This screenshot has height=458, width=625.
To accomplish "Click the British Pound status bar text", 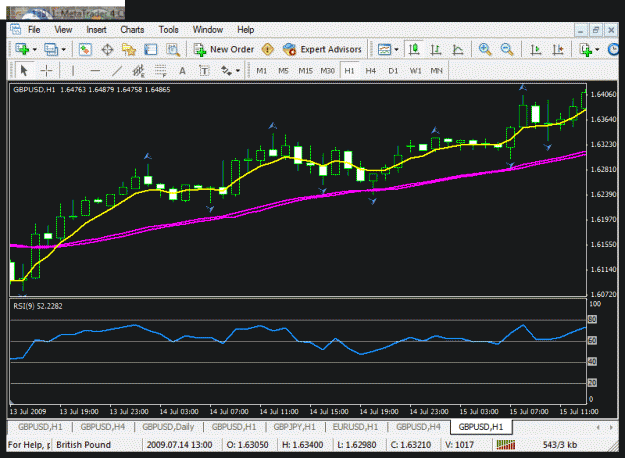I will (83, 445).
